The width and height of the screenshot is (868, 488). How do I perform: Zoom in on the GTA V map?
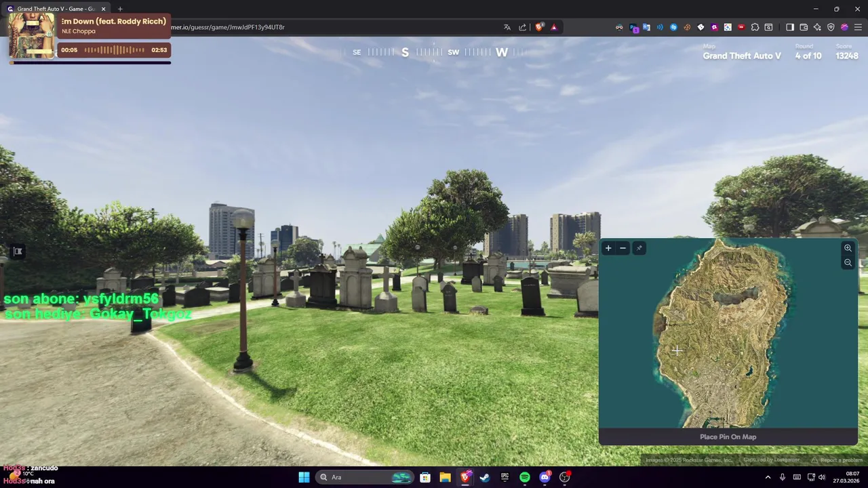point(848,248)
